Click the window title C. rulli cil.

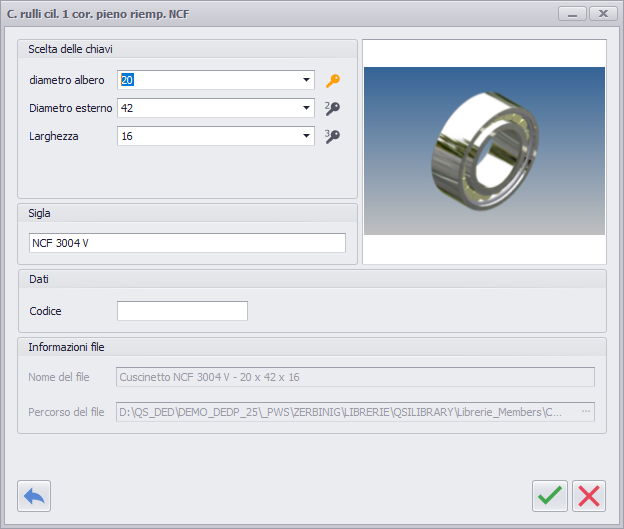coord(98,14)
